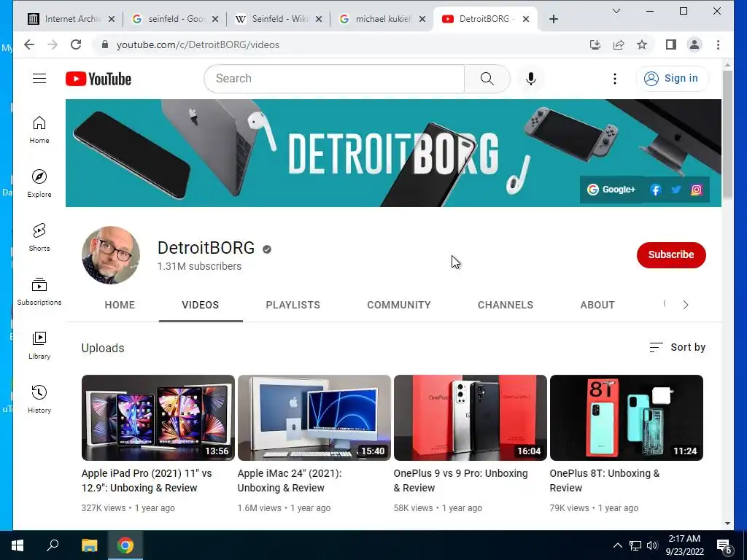Open tab search dropdown chevron
Viewport: 747px width, 560px height.
(x=616, y=11)
